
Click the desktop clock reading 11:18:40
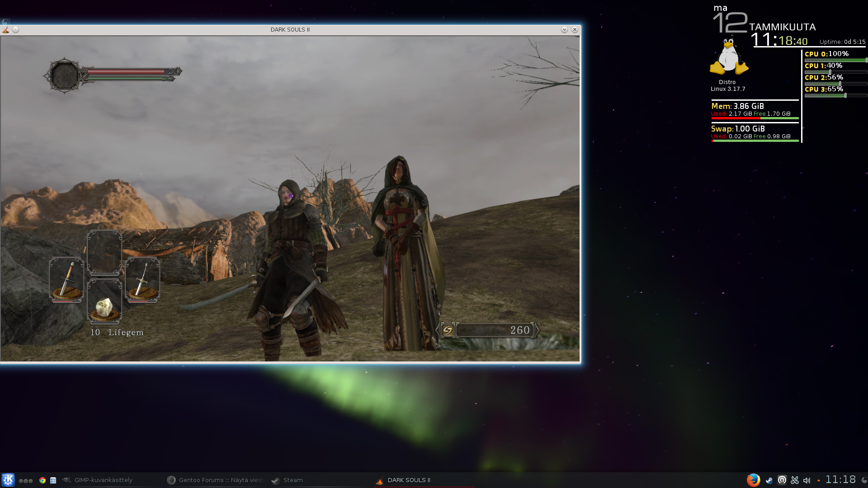tap(779, 40)
